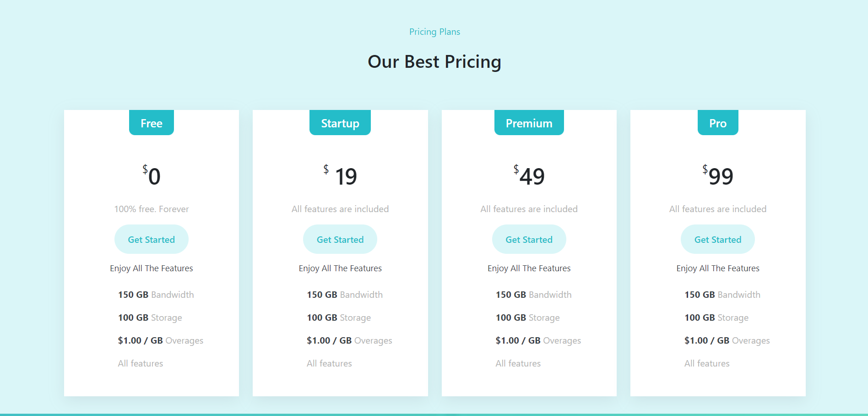Select the Free plan badge
Screen dimensions: 868x416
(x=152, y=123)
